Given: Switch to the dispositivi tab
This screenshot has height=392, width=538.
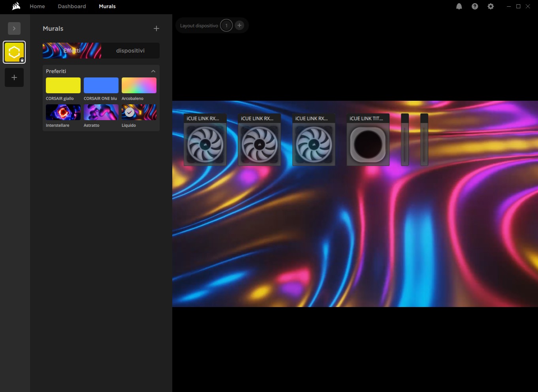Looking at the screenshot, I should (x=130, y=51).
